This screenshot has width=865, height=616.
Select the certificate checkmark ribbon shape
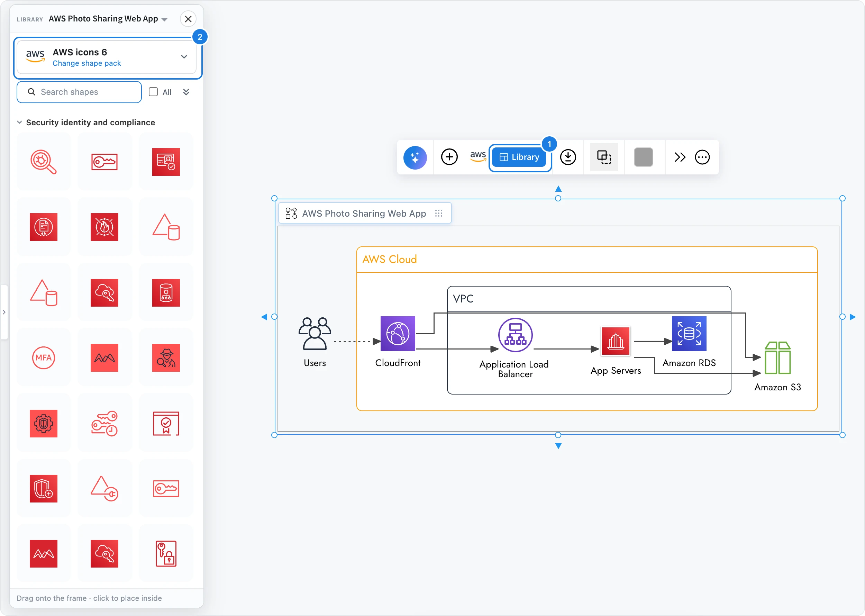pos(166,423)
